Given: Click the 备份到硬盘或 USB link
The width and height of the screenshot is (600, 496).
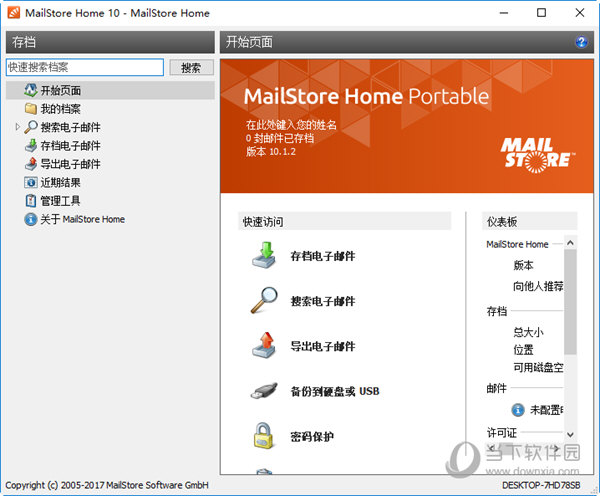Looking at the screenshot, I should (335, 391).
